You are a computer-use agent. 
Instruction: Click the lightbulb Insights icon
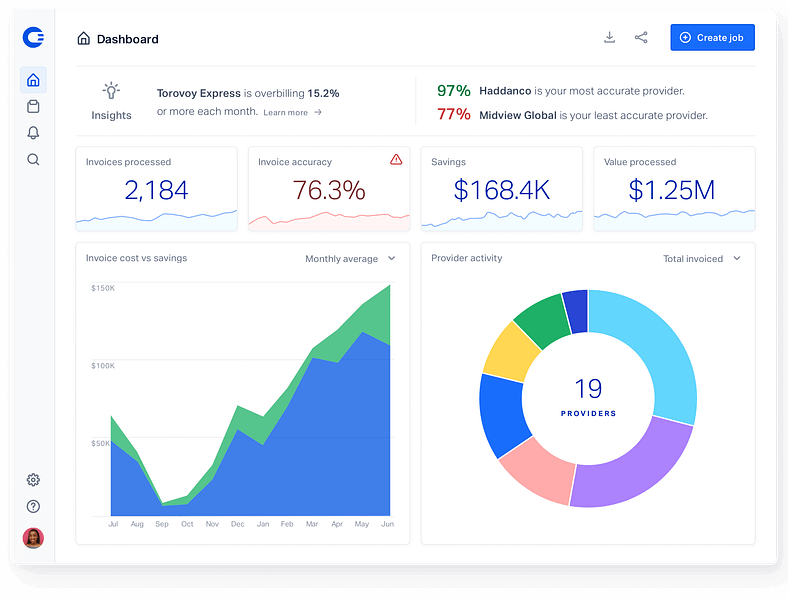pyautogui.click(x=111, y=91)
